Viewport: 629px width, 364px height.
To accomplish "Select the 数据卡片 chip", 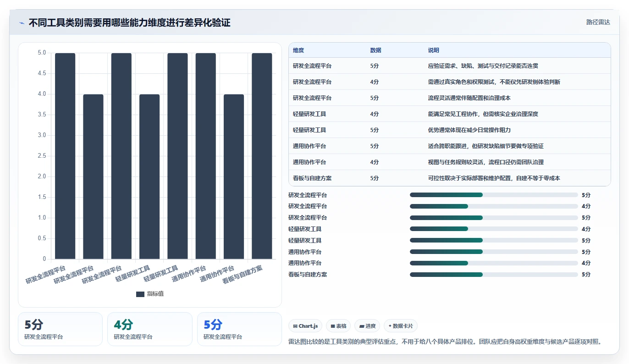I will (401, 326).
